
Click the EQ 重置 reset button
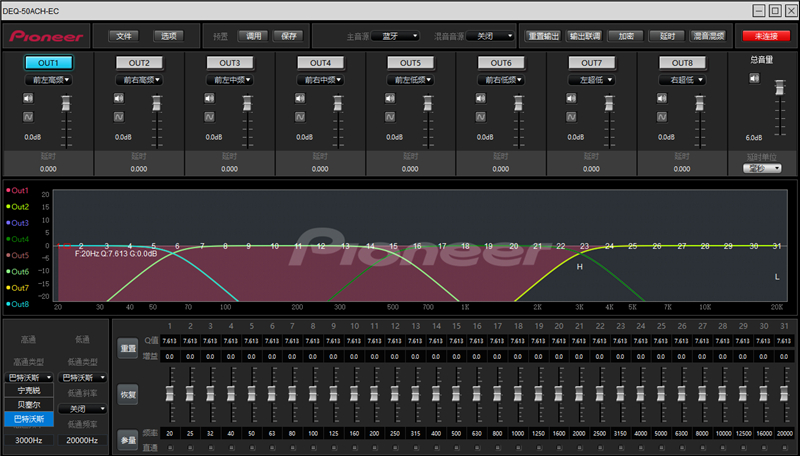pos(128,349)
